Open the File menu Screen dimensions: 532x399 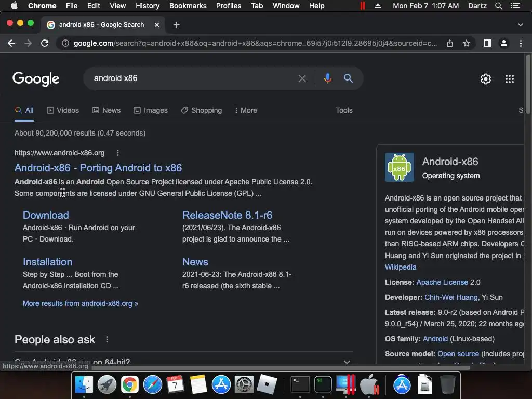(x=72, y=6)
